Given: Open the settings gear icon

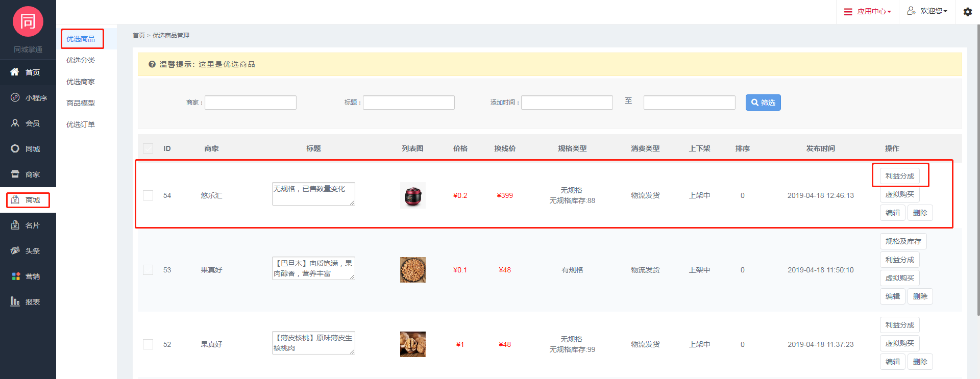Looking at the screenshot, I should (968, 12).
